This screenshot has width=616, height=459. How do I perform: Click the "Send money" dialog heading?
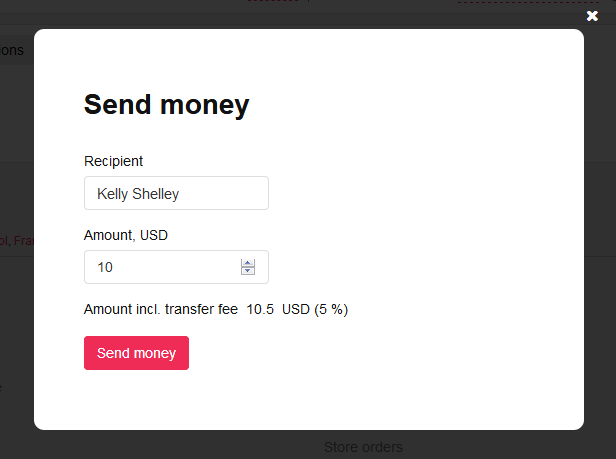click(x=166, y=105)
